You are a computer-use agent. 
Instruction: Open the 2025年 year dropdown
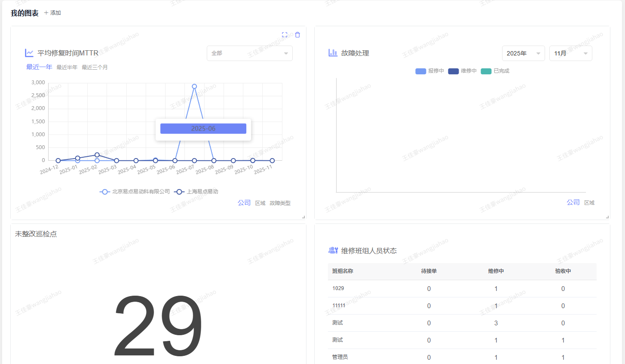[523, 53]
